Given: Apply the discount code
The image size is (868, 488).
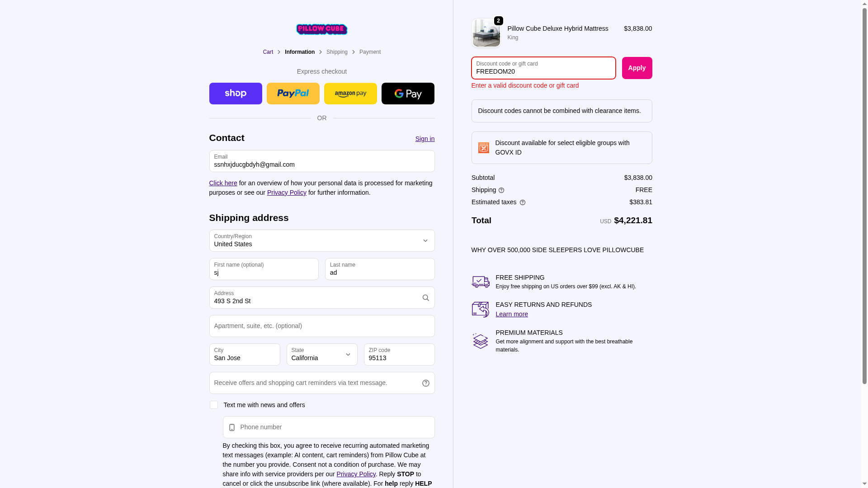Looking at the screenshot, I should [x=637, y=68].
